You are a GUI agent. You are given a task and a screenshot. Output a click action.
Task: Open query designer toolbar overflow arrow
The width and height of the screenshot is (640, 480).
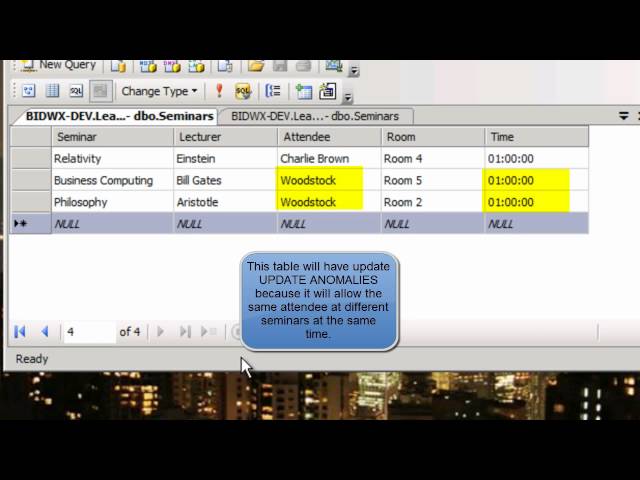pos(347,97)
